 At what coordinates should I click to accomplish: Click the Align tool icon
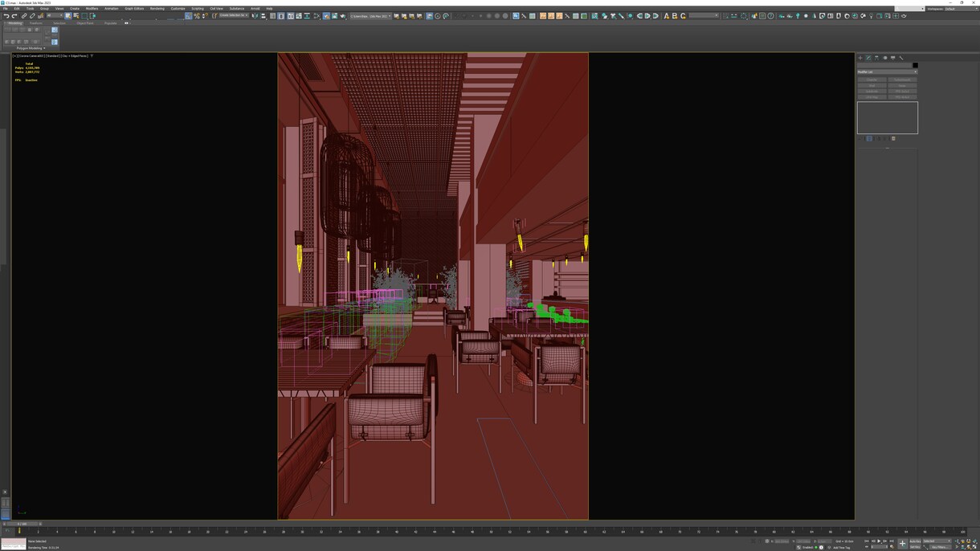coord(263,16)
